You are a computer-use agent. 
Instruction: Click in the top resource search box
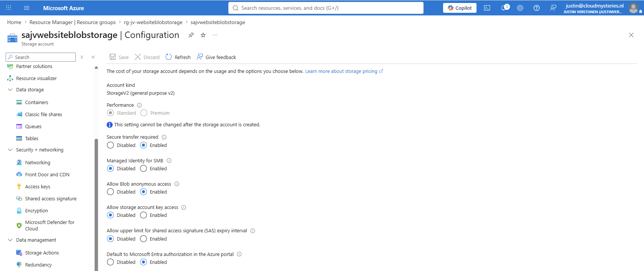326,8
